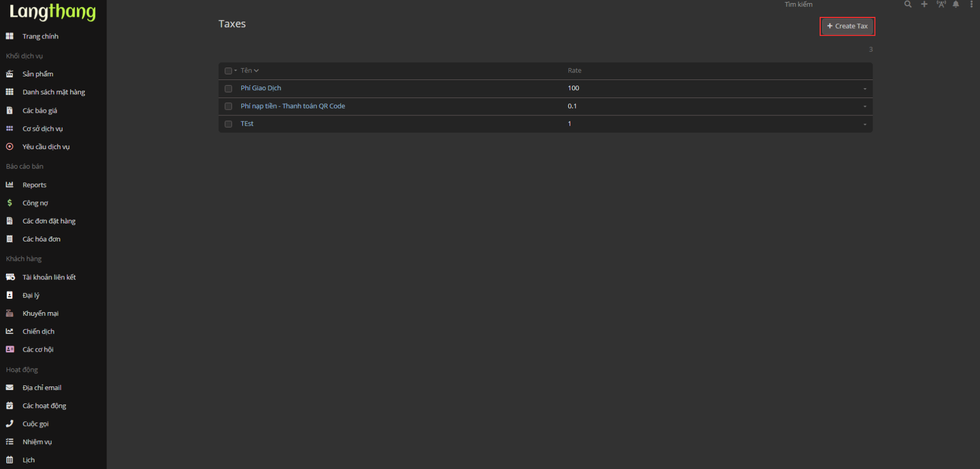This screenshot has height=469, width=980.
Task: Select the Phí nạp tiền row checkbox
Action: [x=228, y=107]
